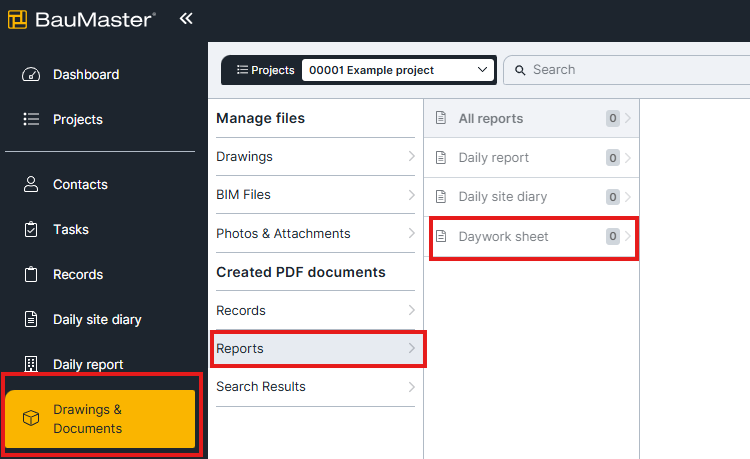Click the BauMaster logo icon
This screenshot has height=459, width=750.
tap(18, 20)
